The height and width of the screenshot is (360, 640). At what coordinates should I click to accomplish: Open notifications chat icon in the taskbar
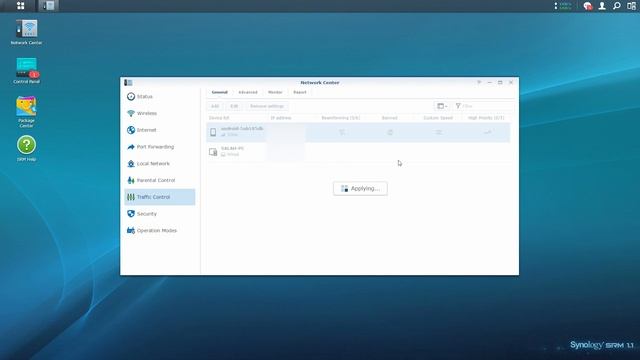[587, 6]
